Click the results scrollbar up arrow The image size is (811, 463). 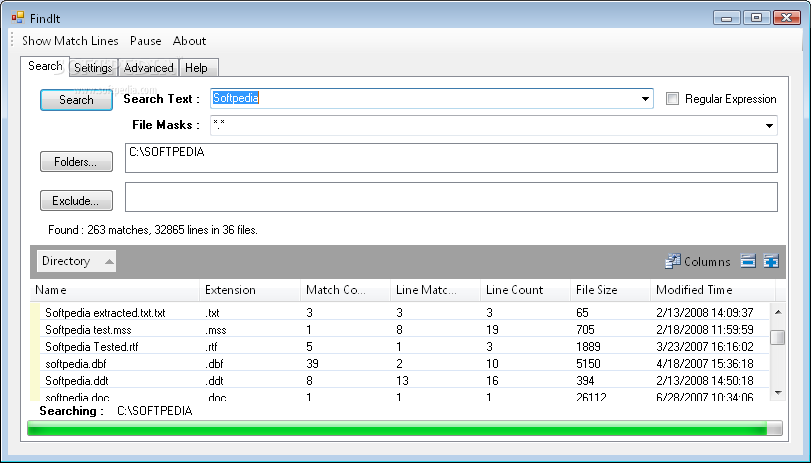pyautogui.click(x=777, y=312)
